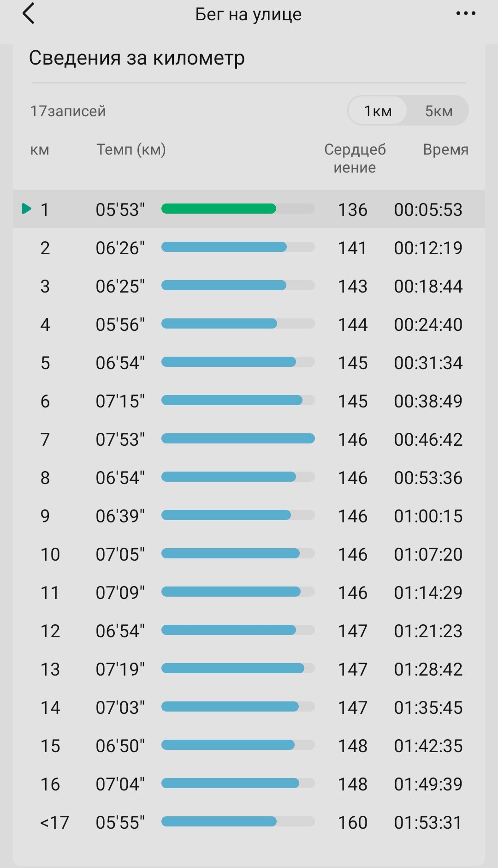The image size is (498, 868).
Task: Click the Сердцебиение column header
Action: (355, 158)
